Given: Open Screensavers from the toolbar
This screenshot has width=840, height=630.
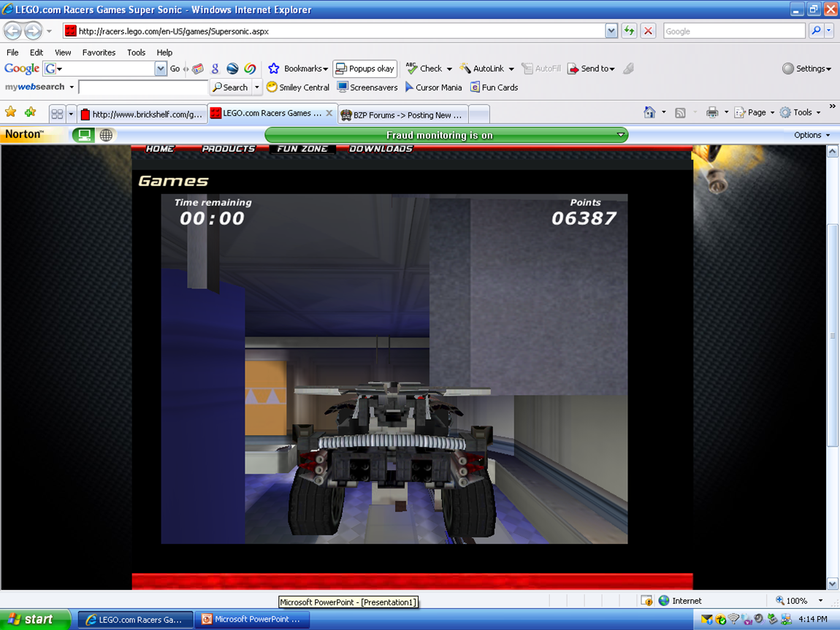Looking at the screenshot, I should [368, 87].
